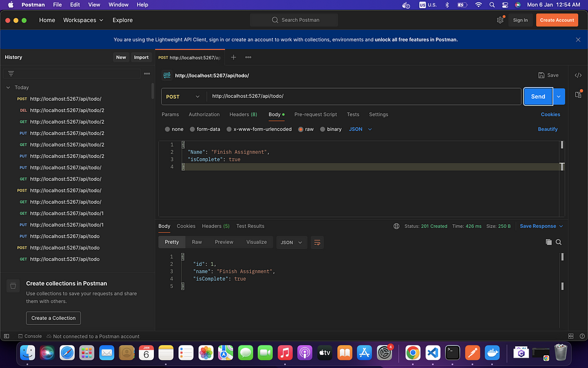Open macOS Spotlight search icon
588x368 pixels.
click(x=492, y=5)
